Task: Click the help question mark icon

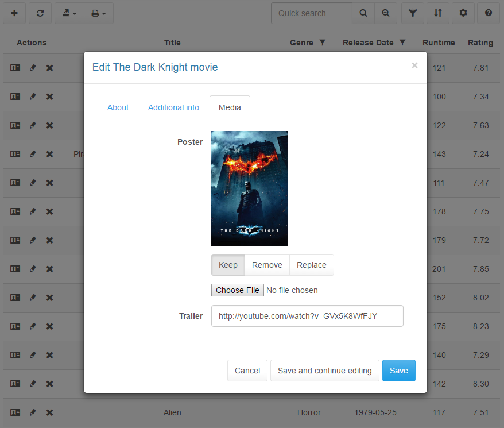Action: pos(489,13)
